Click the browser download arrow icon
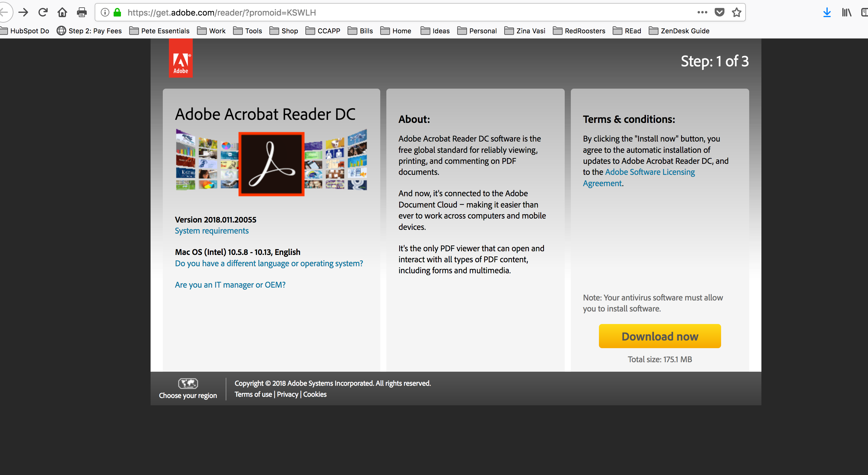This screenshot has height=475, width=868. tap(827, 12)
